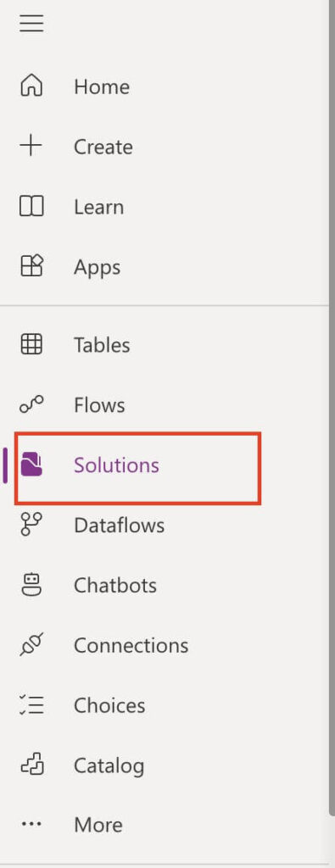Click the Tables grid icon
Viewport: 335px width, 868px height.
31,345
